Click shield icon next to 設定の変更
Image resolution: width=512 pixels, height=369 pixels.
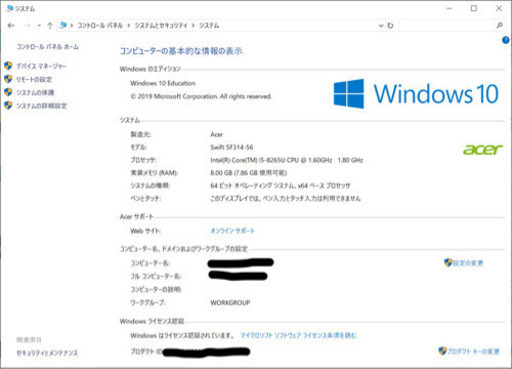coord(448,262)
